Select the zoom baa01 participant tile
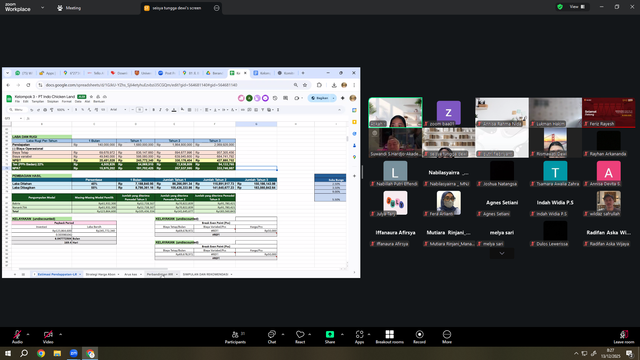The height and width of the screenshot is (360, 640). point(449,112)
